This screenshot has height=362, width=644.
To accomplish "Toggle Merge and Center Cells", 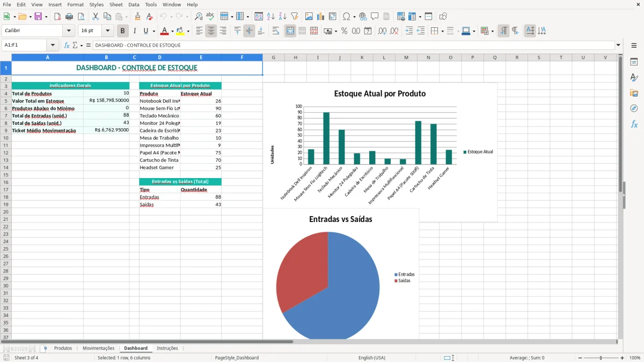I will coord(290,31).
